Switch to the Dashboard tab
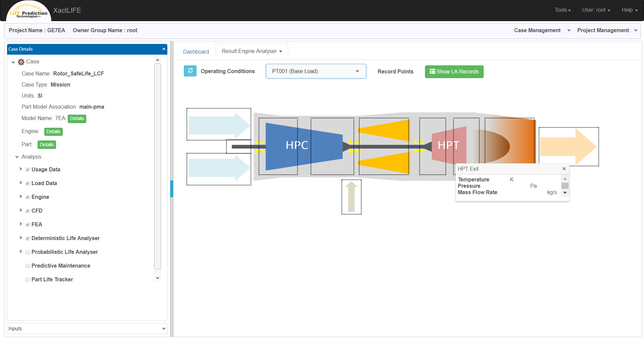Viewport: 644px width, 340px height. click(x=196, y=52)
